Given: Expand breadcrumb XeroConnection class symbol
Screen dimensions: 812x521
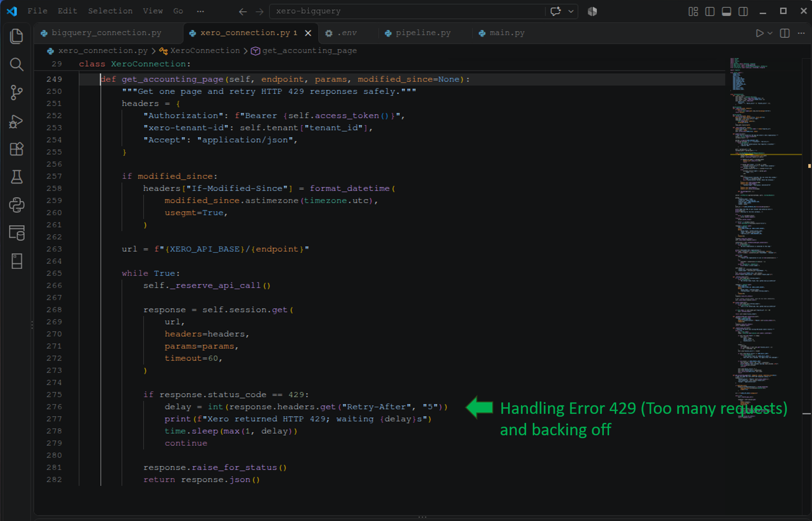Looking at the screenshot, I should click(x=200, y=50).
